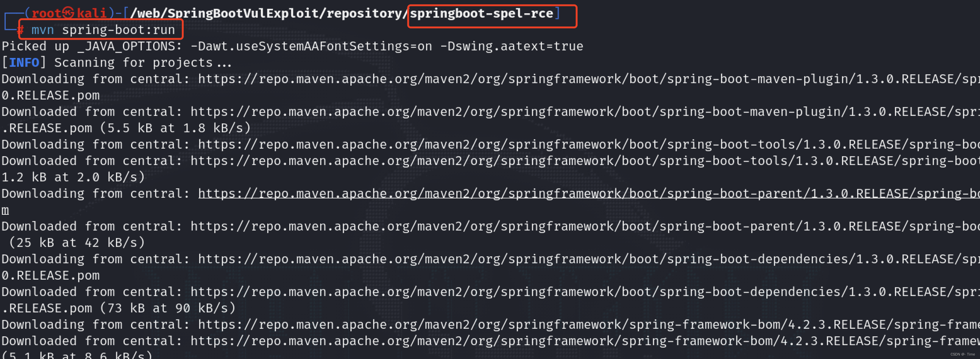Click the '(25 kB at 42 kB/s)' text
Screen dimensions: 980x359
[x=77, y=242]
